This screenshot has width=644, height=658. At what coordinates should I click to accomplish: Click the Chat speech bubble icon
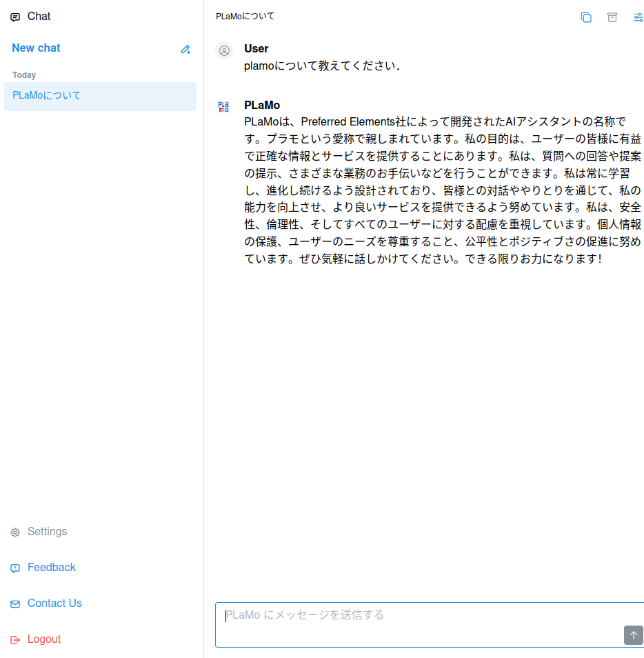click(15, 17)
